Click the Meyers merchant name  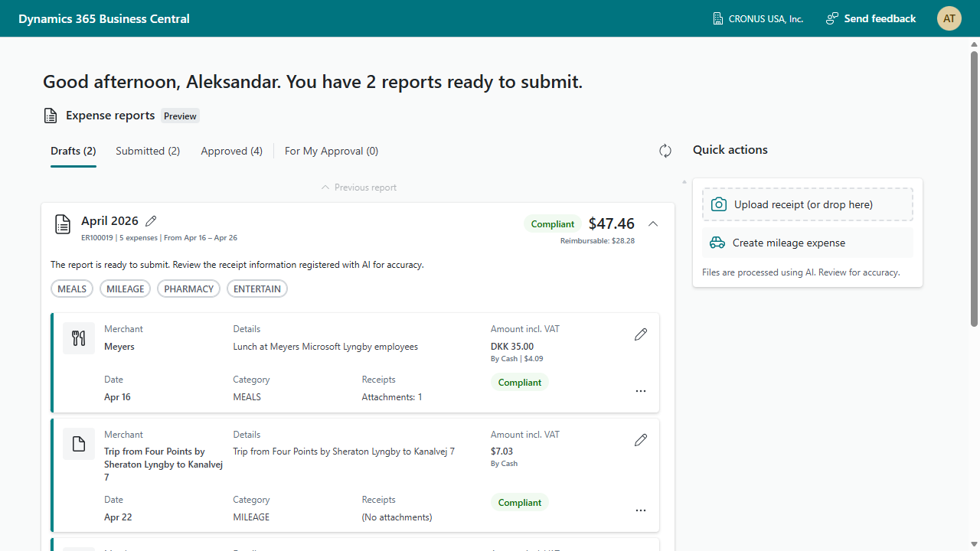[x=119, y=347]
